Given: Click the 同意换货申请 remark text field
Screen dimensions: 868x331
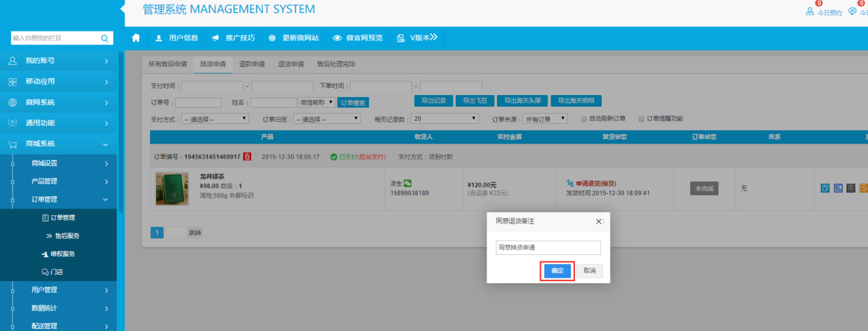Looking at the screenshot, I should coord(548,248).
